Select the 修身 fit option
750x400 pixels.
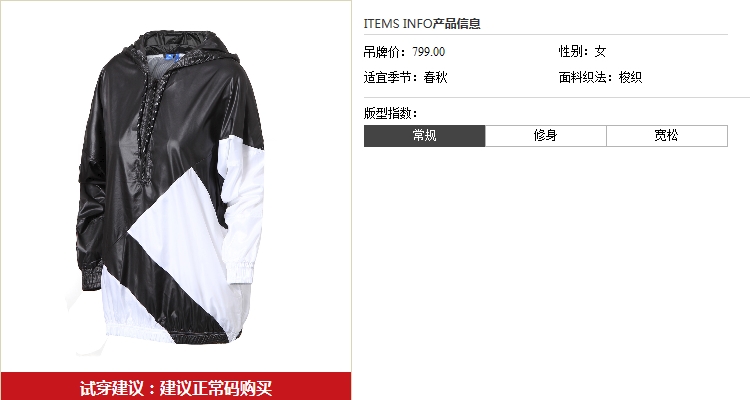tap(546, 136)
